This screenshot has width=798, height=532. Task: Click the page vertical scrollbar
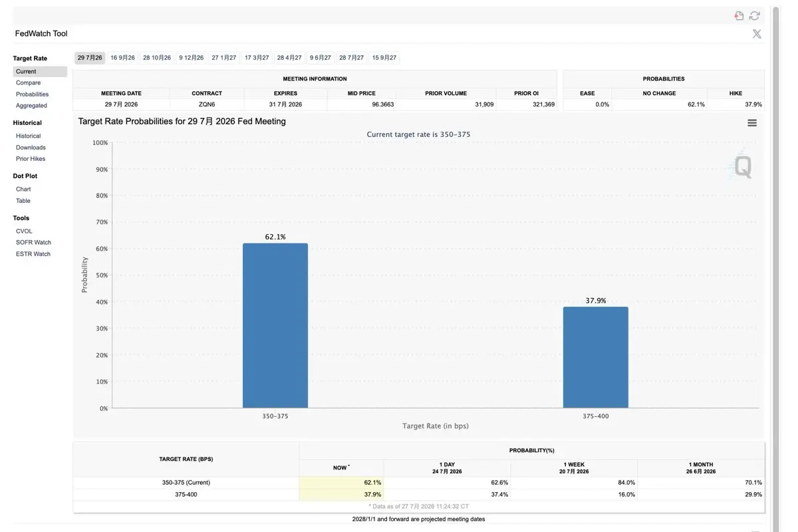coord(775,266)
